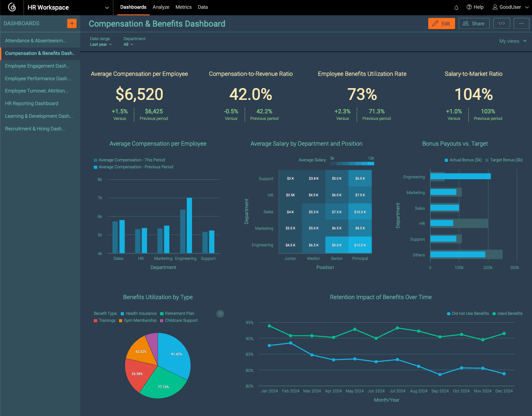Click the Average Salary color scale legend

point(352,163)
